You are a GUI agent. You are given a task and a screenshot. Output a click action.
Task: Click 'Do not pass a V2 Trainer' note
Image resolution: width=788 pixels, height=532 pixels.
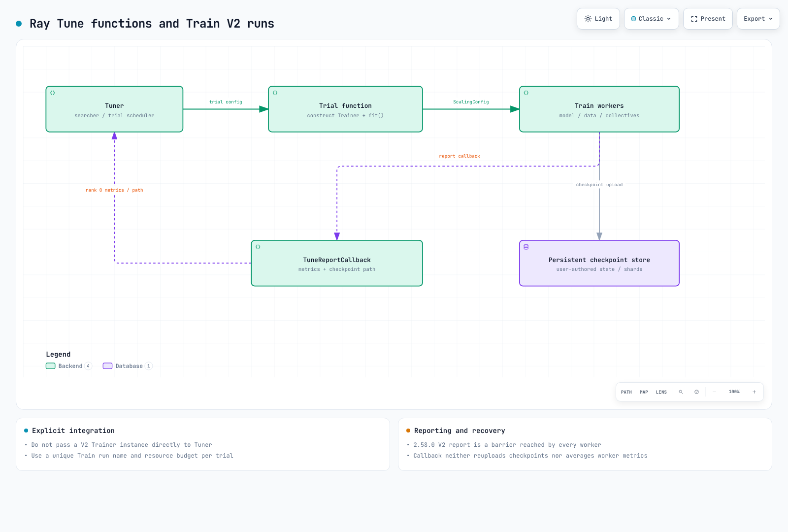coord(122,445)
